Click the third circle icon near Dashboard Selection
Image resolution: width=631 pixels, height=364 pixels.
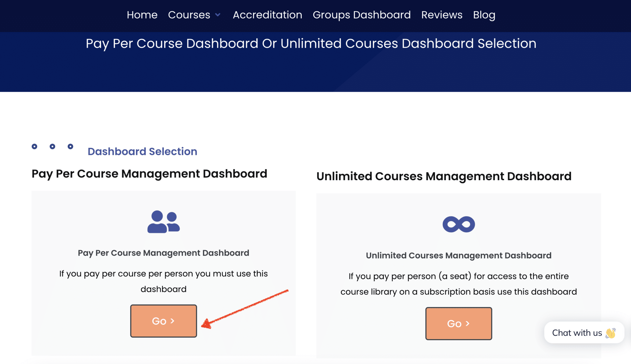coord(71,147)
